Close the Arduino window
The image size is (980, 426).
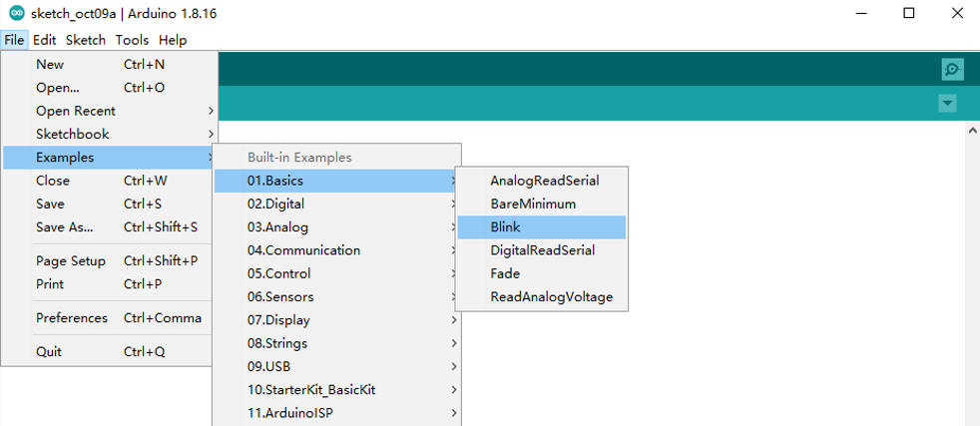coord(957,13)
